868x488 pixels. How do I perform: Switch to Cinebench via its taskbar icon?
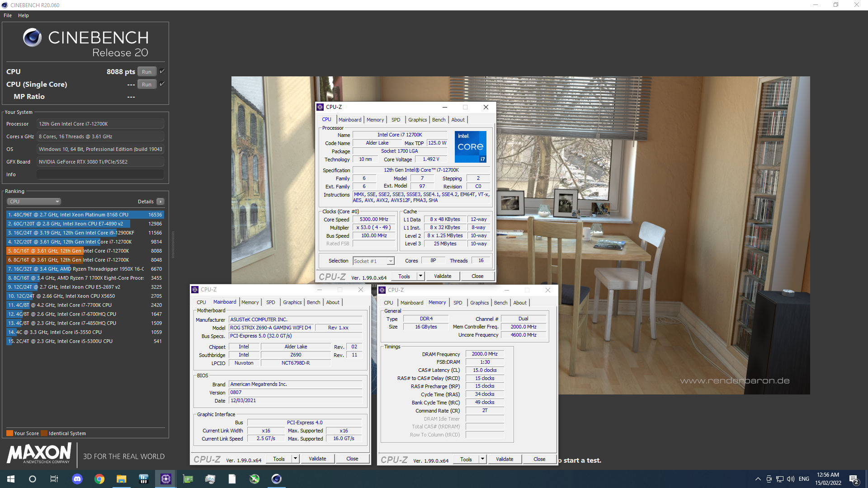click(x=277, y=479)
